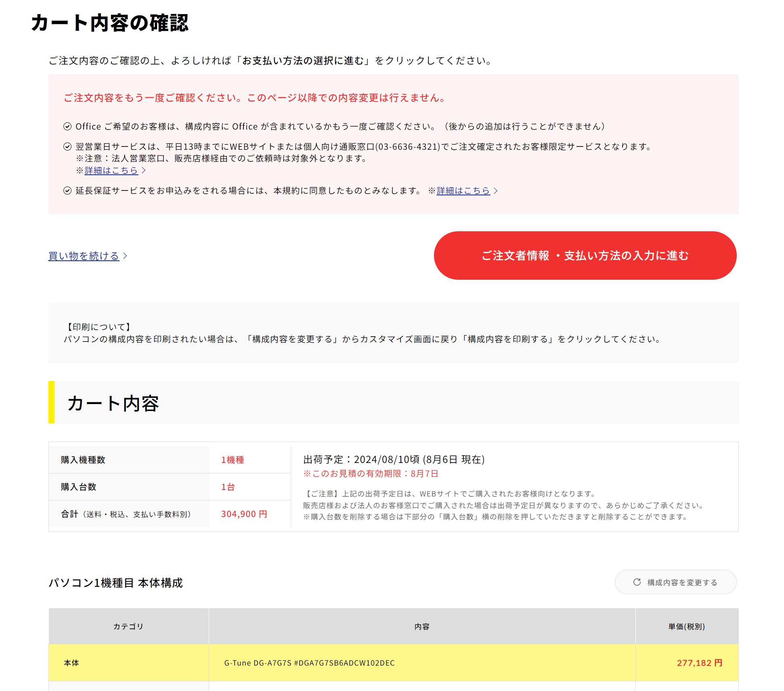The image size is (784, 691).
Task: Click the G-Tune DG-A7G7S product name cell
Action: 422,663
